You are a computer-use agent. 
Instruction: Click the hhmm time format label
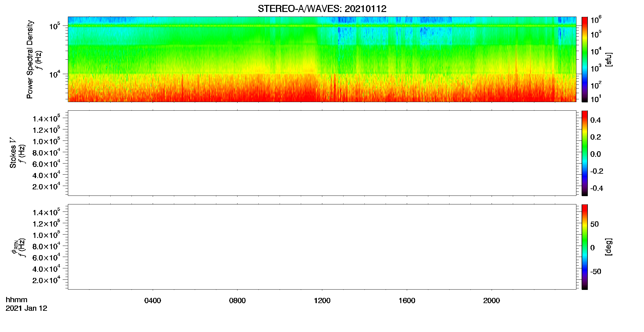[17, 300]
